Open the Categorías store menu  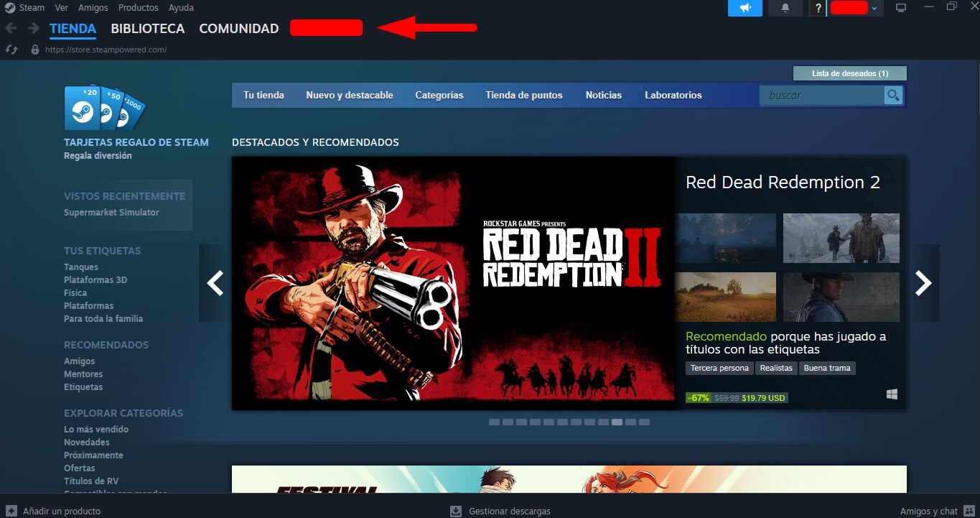[x=439, y=95]
